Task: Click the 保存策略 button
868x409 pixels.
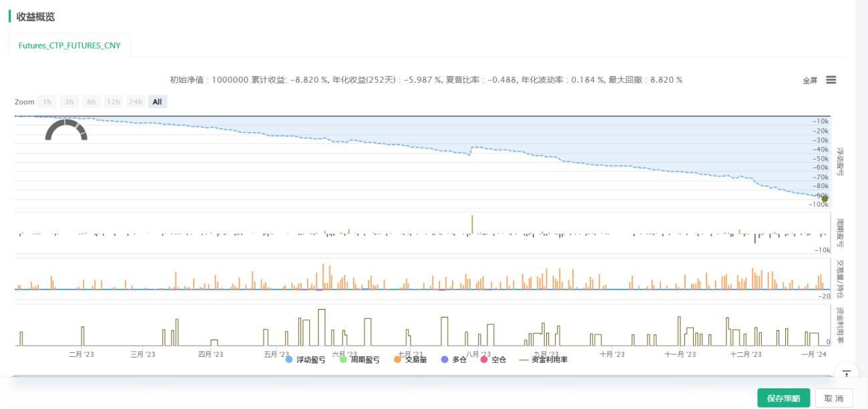Action: tap(783, 398)
